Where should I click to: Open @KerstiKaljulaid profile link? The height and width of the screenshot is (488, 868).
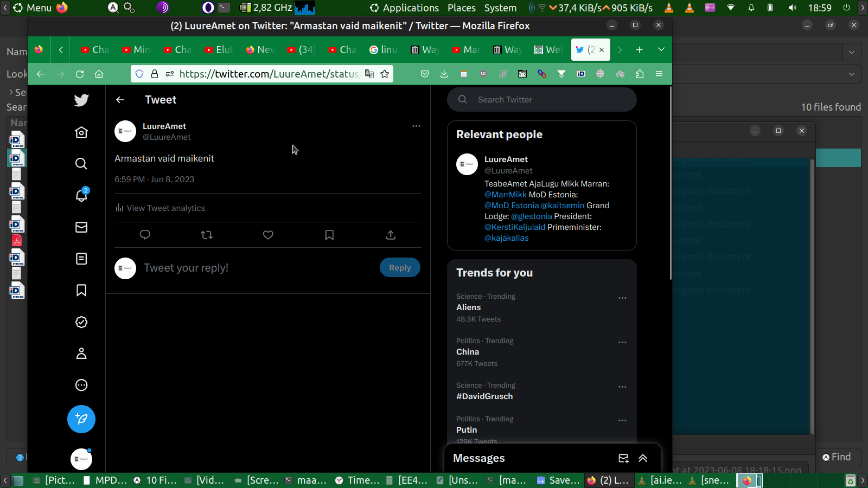tap(515, 227)
